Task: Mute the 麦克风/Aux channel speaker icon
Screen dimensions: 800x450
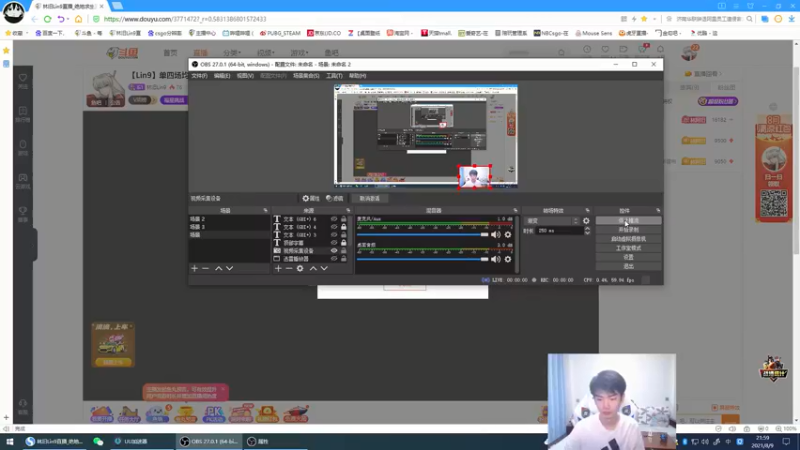Action: [x=495, y=235]
